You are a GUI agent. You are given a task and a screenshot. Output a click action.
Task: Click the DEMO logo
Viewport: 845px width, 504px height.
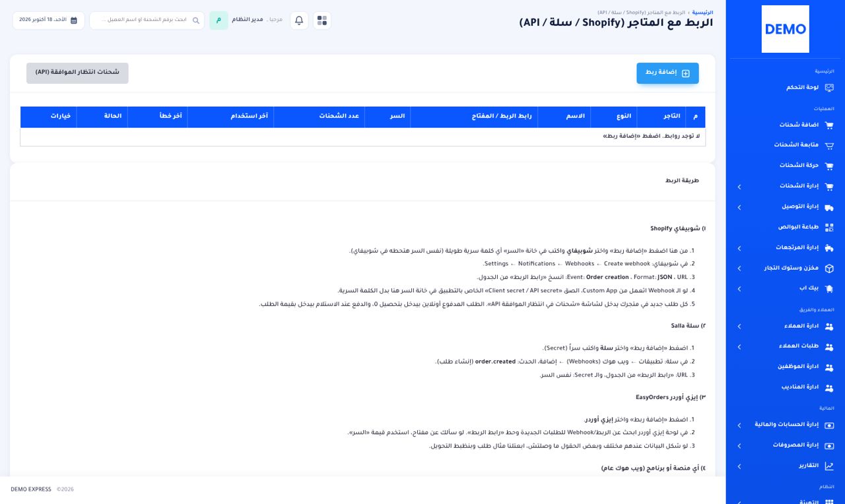785,29
